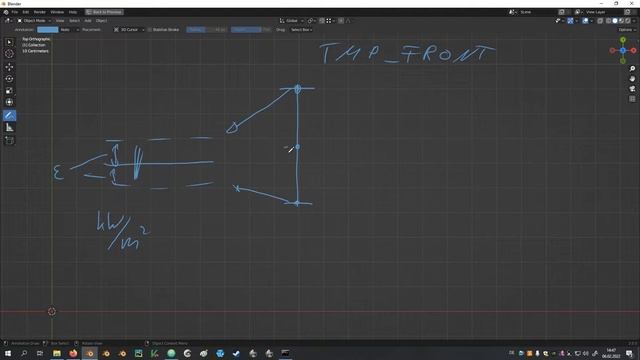Image resolution: width=640 pixels, height=360 pixels.
Task: Open the Window menu
Action: point(57,12)
